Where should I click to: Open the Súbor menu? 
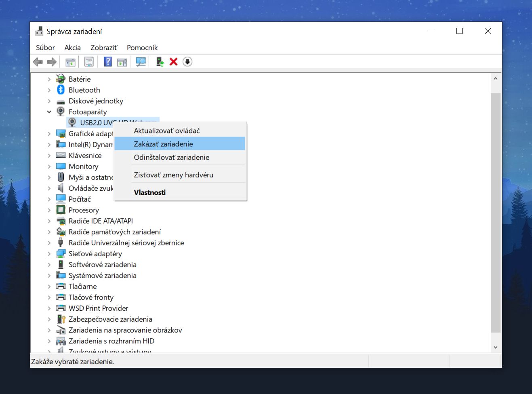[x=45, y=48]
